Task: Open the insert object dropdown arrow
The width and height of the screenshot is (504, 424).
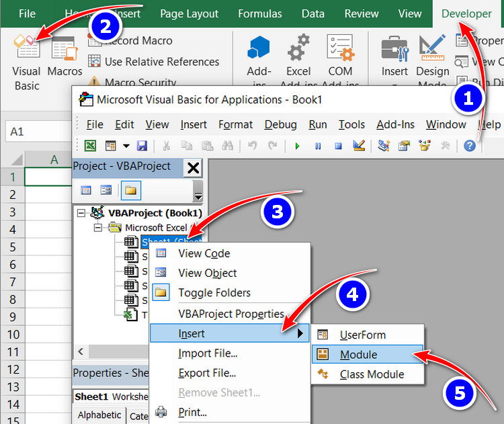Action: [x=126, y=146]
